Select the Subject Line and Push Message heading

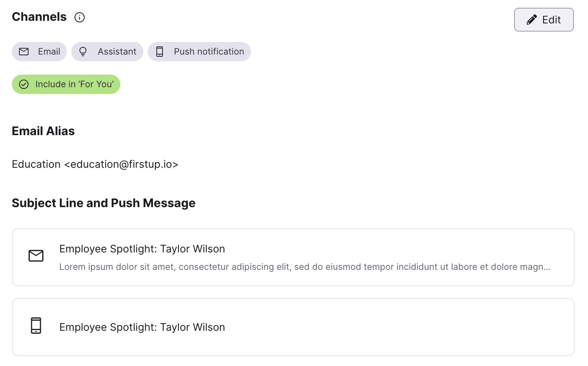104,203
